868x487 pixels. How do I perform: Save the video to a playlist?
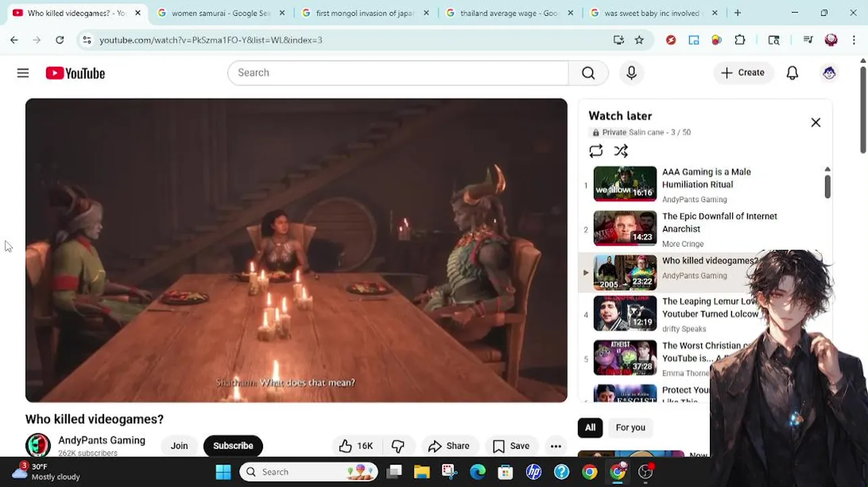(x=511, y=446)
